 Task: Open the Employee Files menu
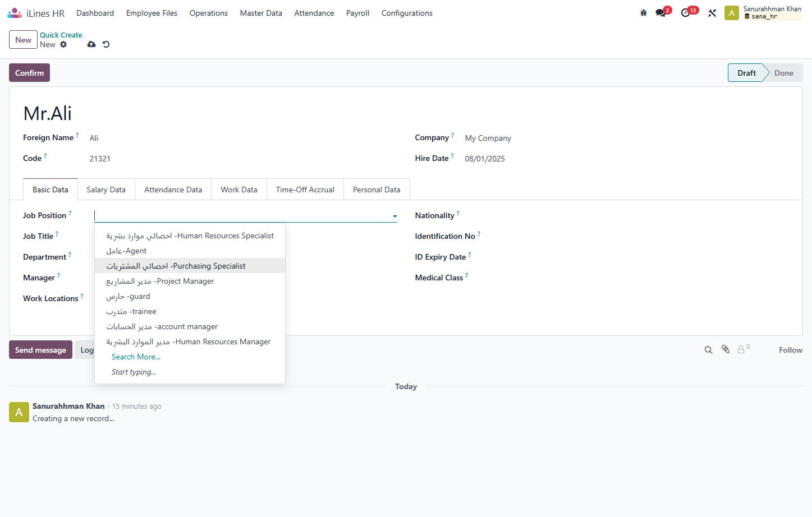point(152,13)
